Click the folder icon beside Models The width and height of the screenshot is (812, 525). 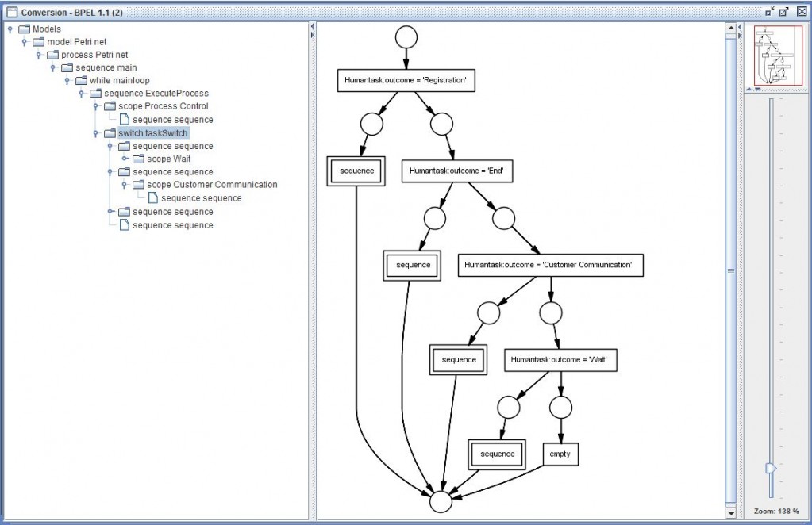24,29
